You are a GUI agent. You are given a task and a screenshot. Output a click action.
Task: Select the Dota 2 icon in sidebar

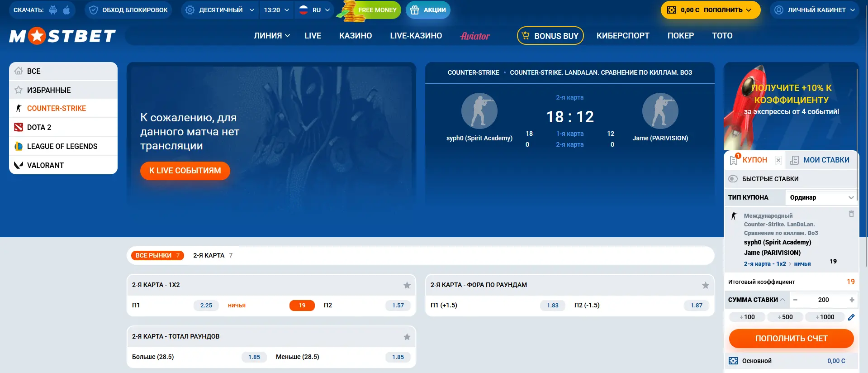(x=19, y=127)
